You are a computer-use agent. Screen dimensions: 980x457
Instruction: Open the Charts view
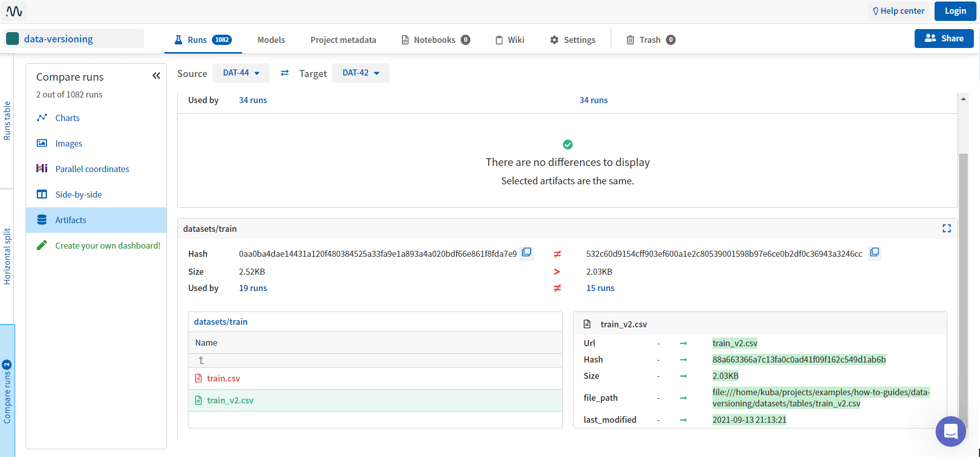(x=67, y=118)
